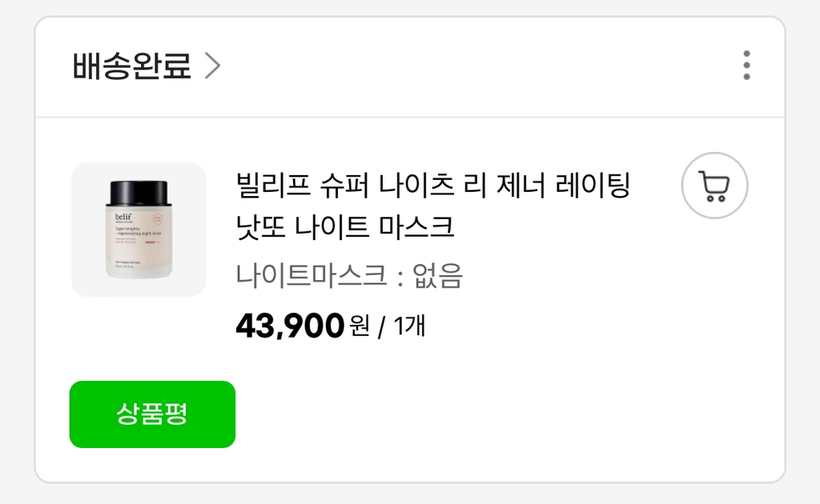This screenshot has height=504, width=820.
Task: Click the 배송완료 status text
Action: (132, 66)
